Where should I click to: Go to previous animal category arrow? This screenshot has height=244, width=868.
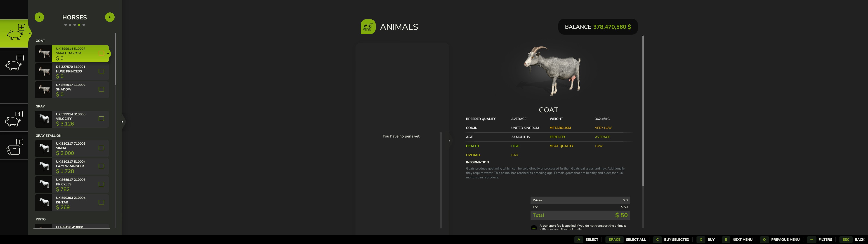pos(39,17)
